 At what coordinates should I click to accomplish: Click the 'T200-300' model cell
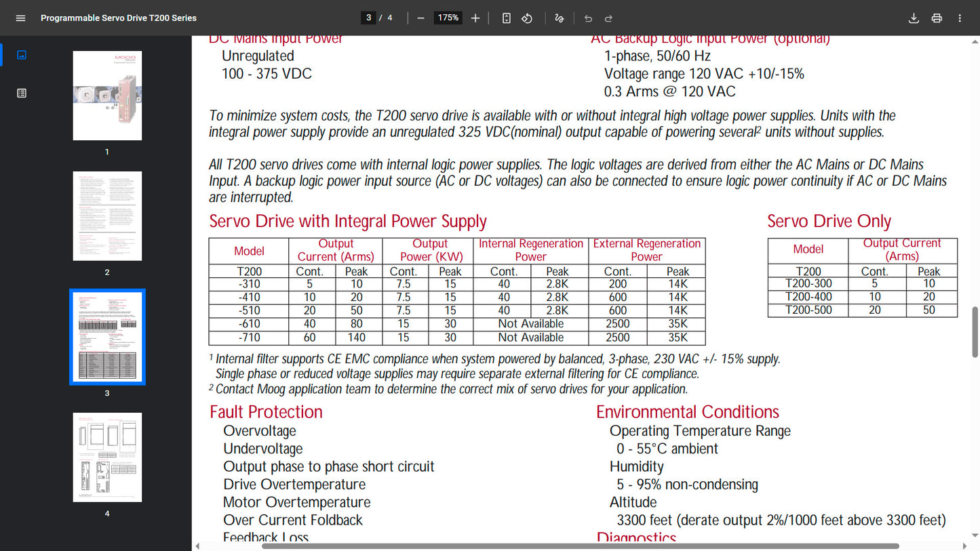[808, 284]
